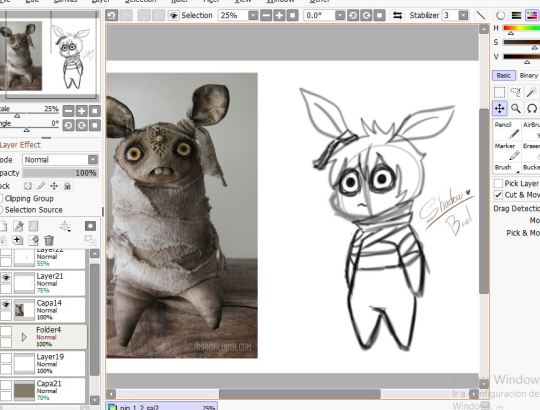The image size is (540, 410).
Task: Click the Clipping Group option label
Action: pos(29,199)
